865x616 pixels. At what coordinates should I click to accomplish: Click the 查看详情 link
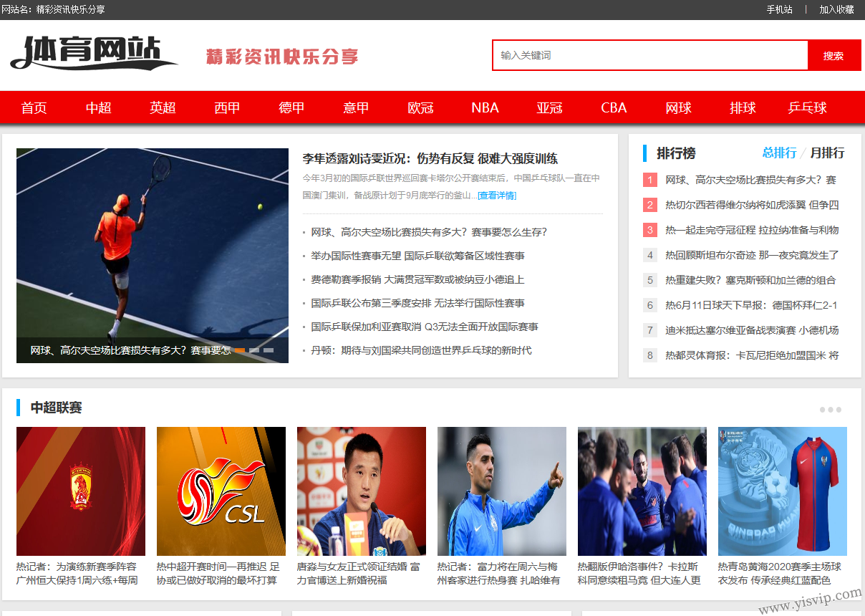tap(497, 196)
